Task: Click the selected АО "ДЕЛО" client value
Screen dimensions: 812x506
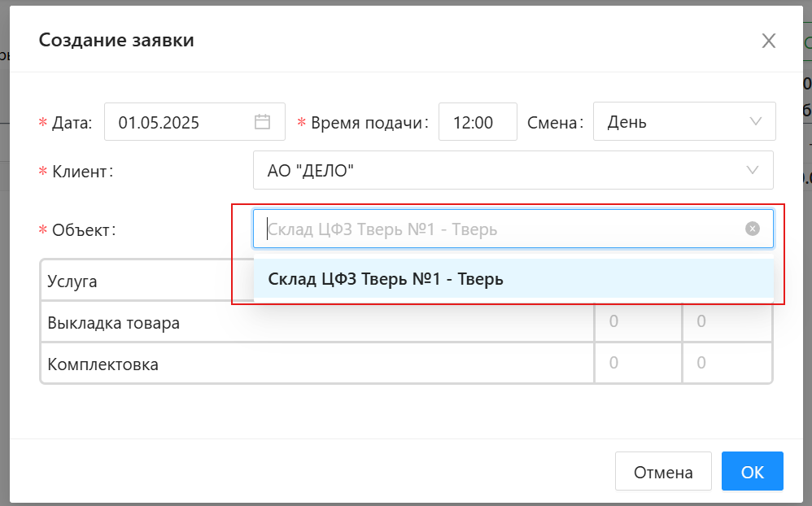Action: [x=311, y=170]
